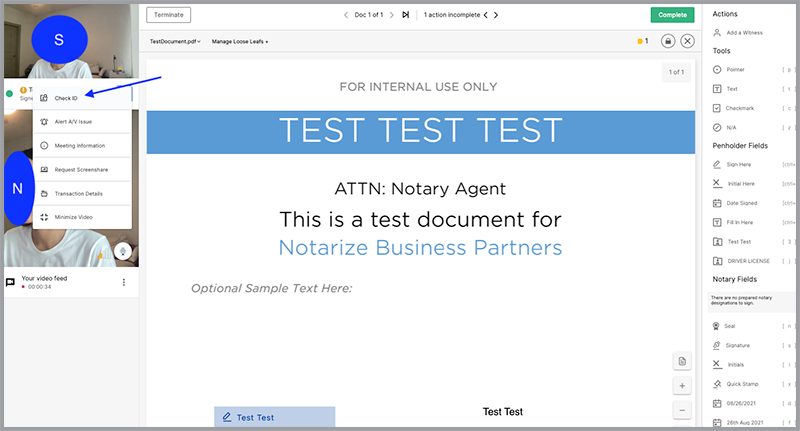Open Meeting Information from the menu
The image size is (800, 431).
(82, 146)
